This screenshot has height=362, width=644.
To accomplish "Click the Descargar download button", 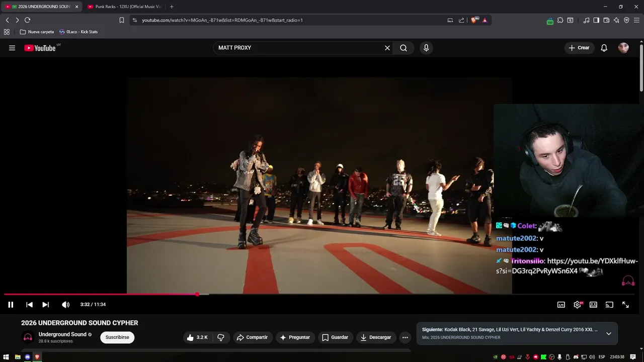I will coord(376,337).
